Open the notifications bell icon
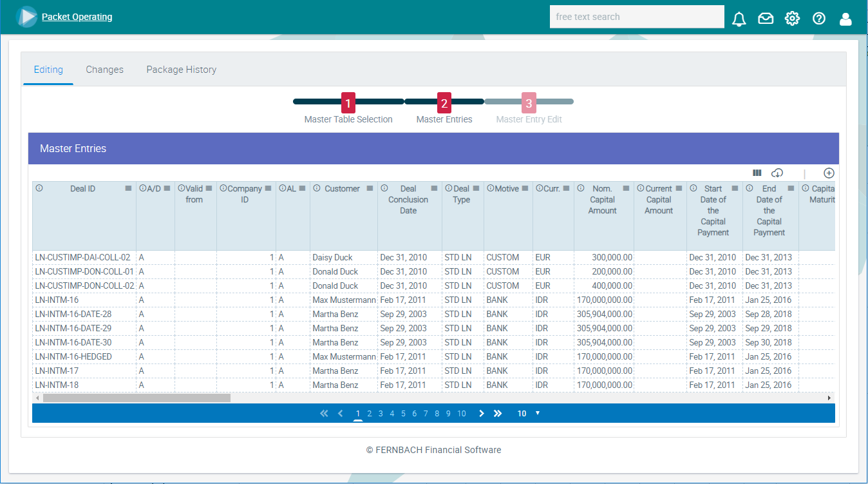Screen dimensions: 868x484 pos(739,19)
